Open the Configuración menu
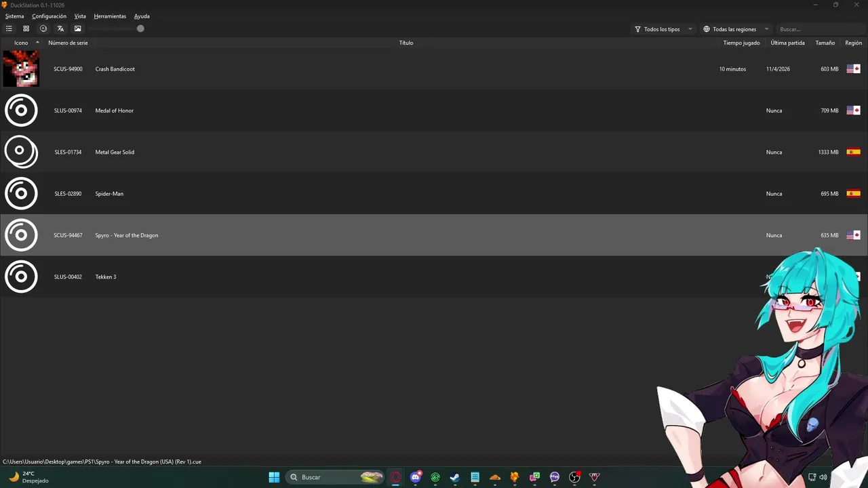The width and height of the screenshot is (868, 488). pyautogui.click(x=49, y=16)
